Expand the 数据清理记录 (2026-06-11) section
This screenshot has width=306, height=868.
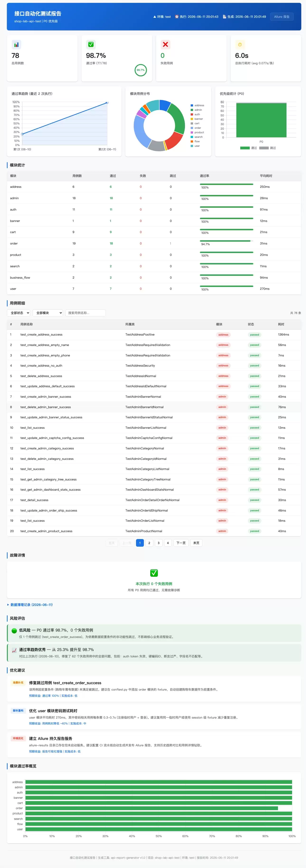pos(30,605)
